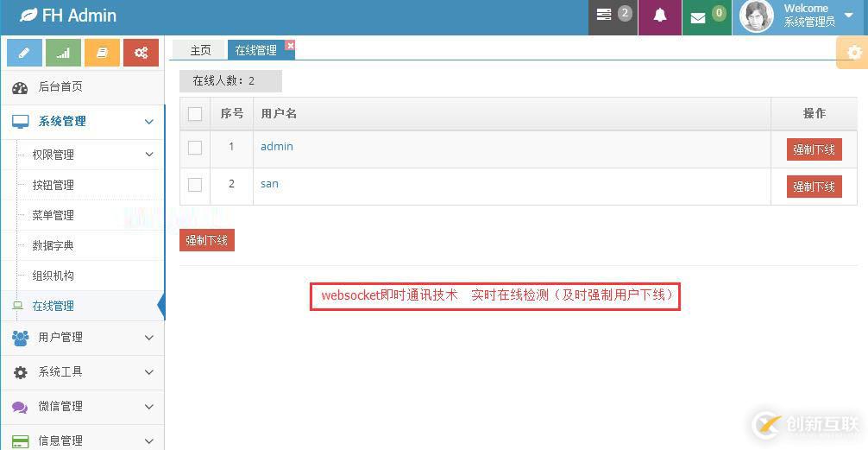
Task: Expand the 信息管理 menu chevron
Action: 149,441
